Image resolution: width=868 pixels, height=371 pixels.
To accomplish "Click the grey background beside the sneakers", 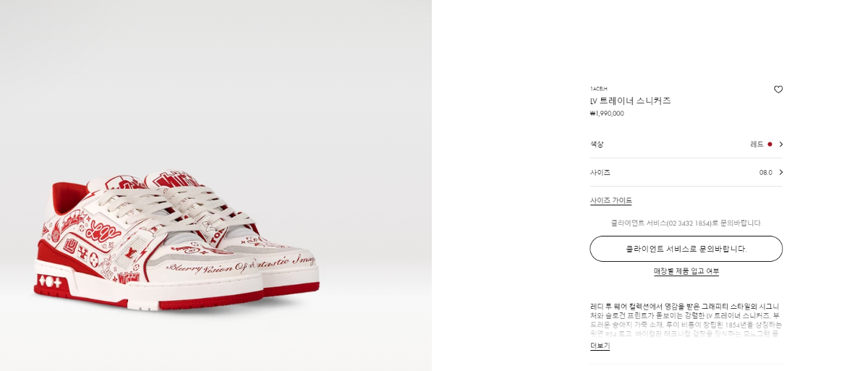I will tap(217, 87).
